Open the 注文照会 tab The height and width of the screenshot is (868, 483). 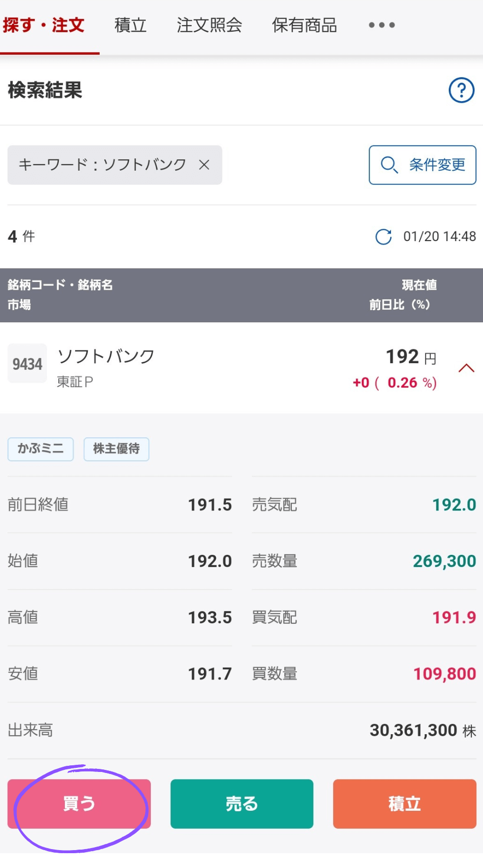click(209, 25)
